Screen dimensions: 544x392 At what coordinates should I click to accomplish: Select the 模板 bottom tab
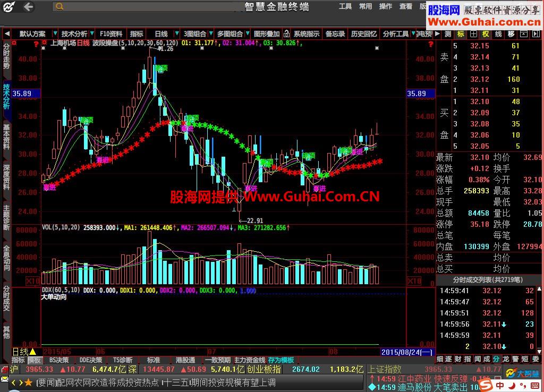[35, 360]
